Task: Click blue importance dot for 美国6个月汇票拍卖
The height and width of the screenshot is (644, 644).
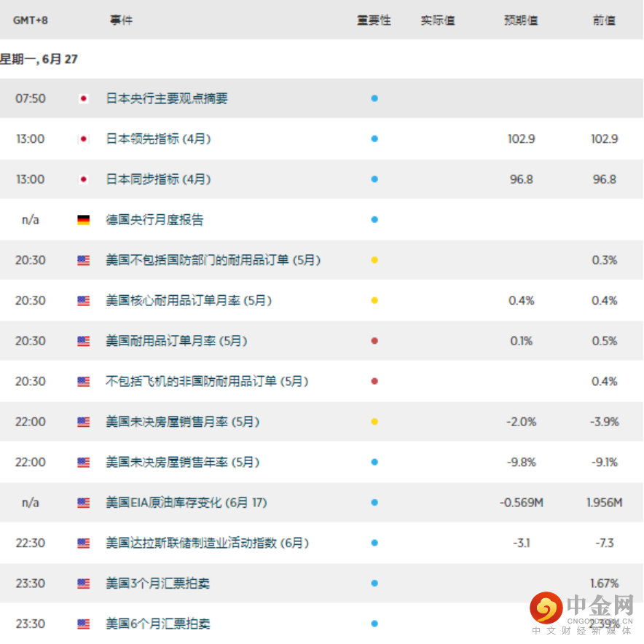Action: pyautogui.click(x=374, y=624)
